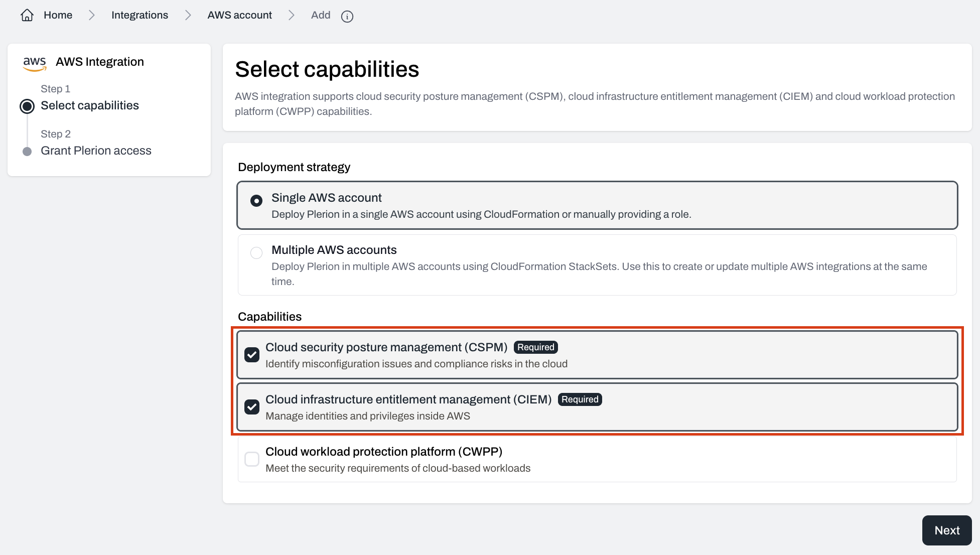
Task: Toggle the CSPM capability checkbox
Action: 252,354
